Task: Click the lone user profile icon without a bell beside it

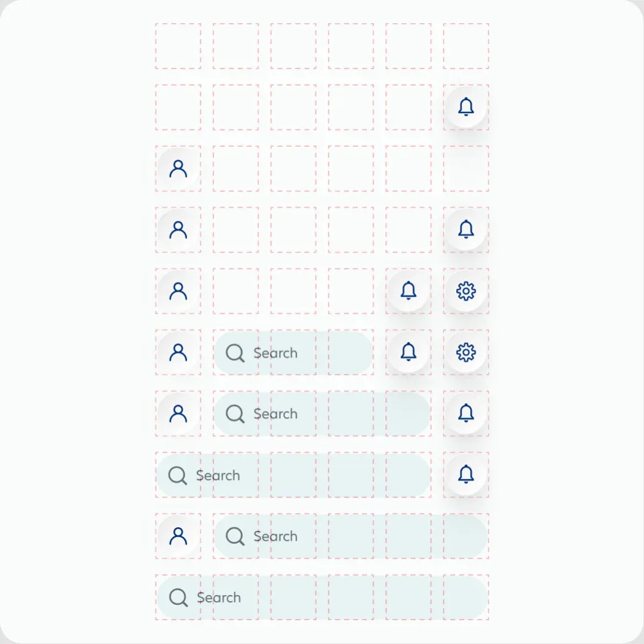Action: pyautogui.click(x=178, y=168)
